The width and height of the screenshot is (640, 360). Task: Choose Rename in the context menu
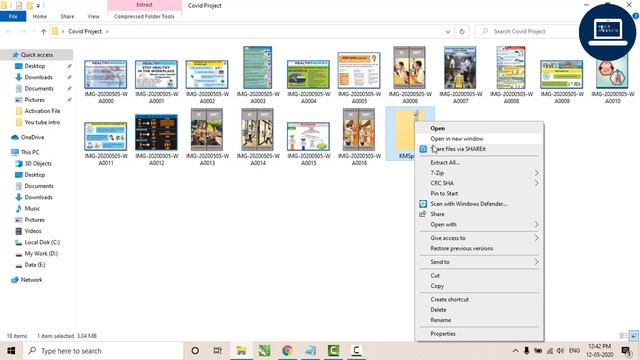tap(440, 320)
